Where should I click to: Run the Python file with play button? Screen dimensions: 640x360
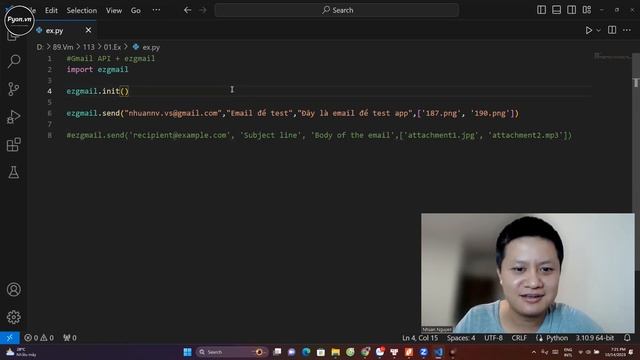589,30
